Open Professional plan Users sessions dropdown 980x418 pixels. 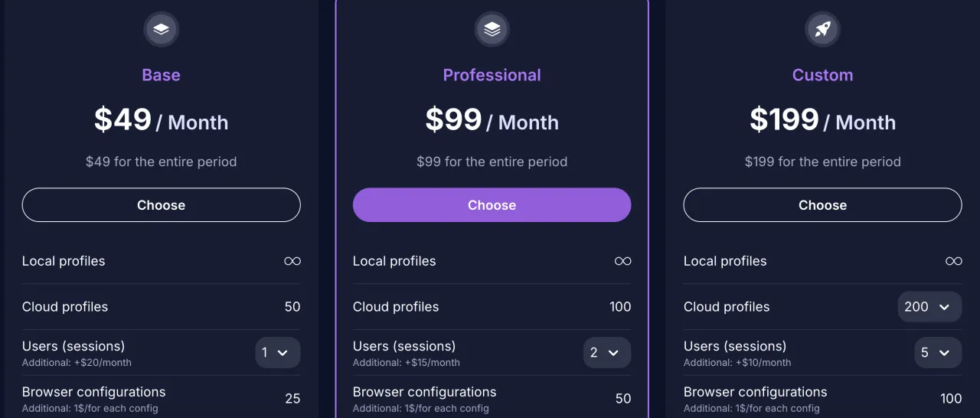(607, 353)
